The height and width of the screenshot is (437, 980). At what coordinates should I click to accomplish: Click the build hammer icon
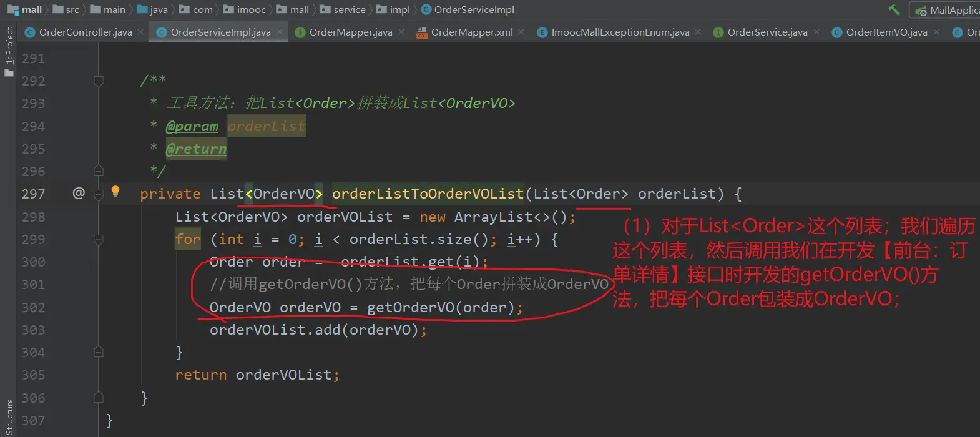click(894, 9)
